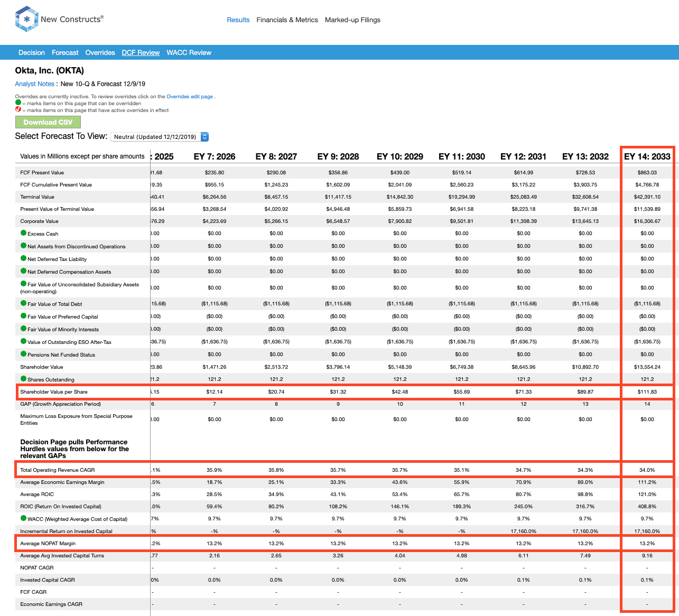Click the Download CSV button
This screenshot has width=679, height=616.
tap(48, 122)
